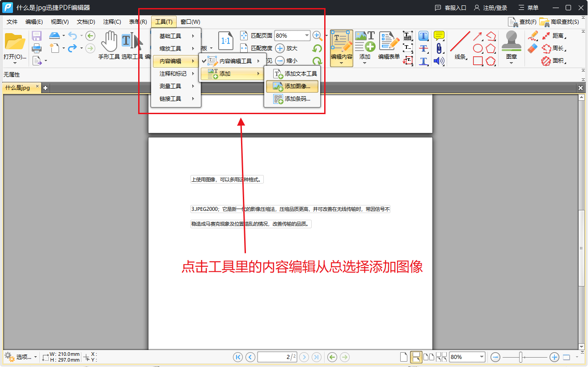The height and width of the screenshot is (367, 588).
Task: Click the 客服入口 customer service link
Action: (x=451, y=8)
